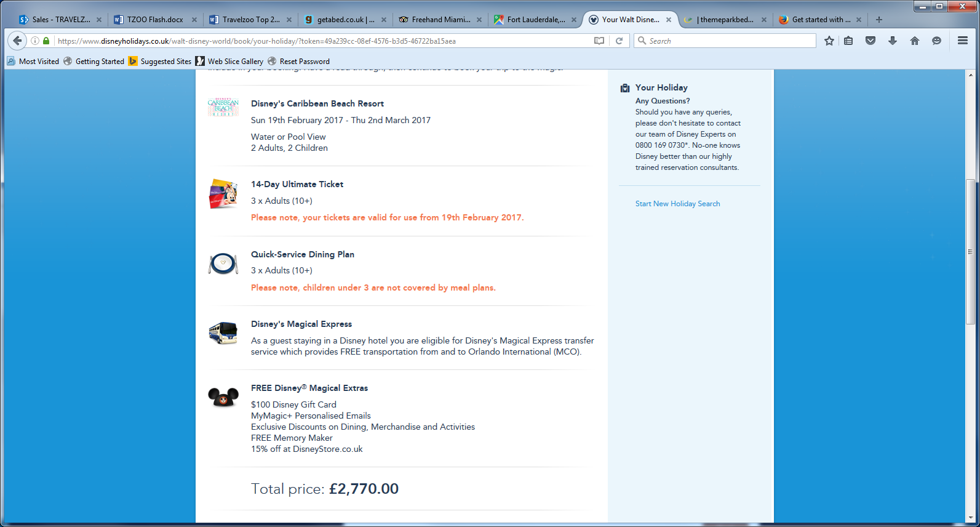Close the Your Walt Disney tab

[x=669, y=20]
